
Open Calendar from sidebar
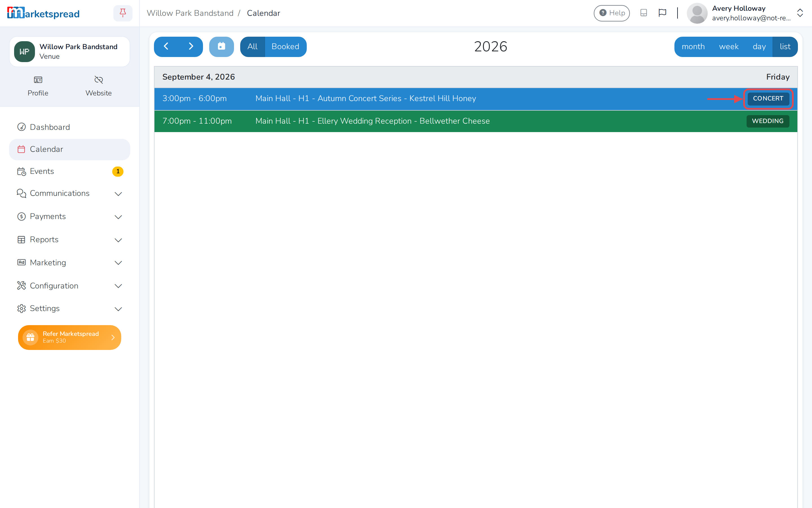(69, 149)
